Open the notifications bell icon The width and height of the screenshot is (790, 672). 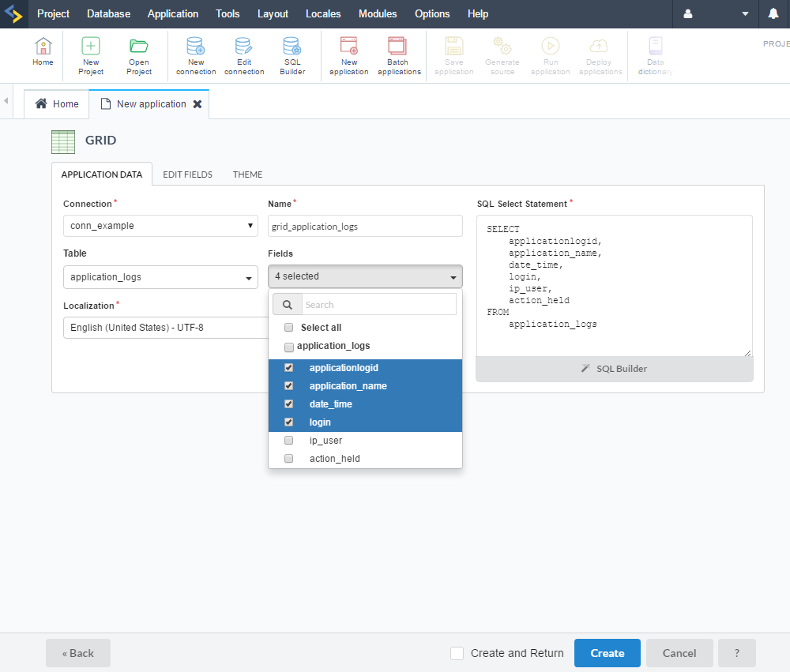pos(773,14)
